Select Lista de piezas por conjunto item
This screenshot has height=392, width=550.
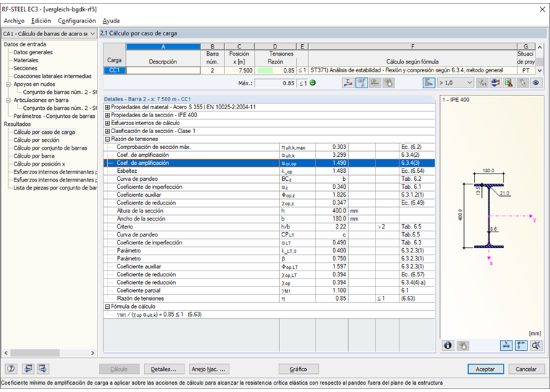(55, 187)
